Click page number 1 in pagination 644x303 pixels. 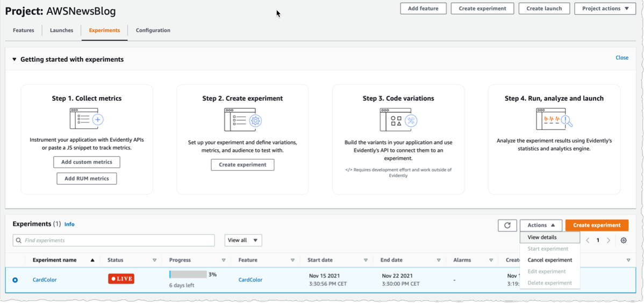(x=598, y=240)
